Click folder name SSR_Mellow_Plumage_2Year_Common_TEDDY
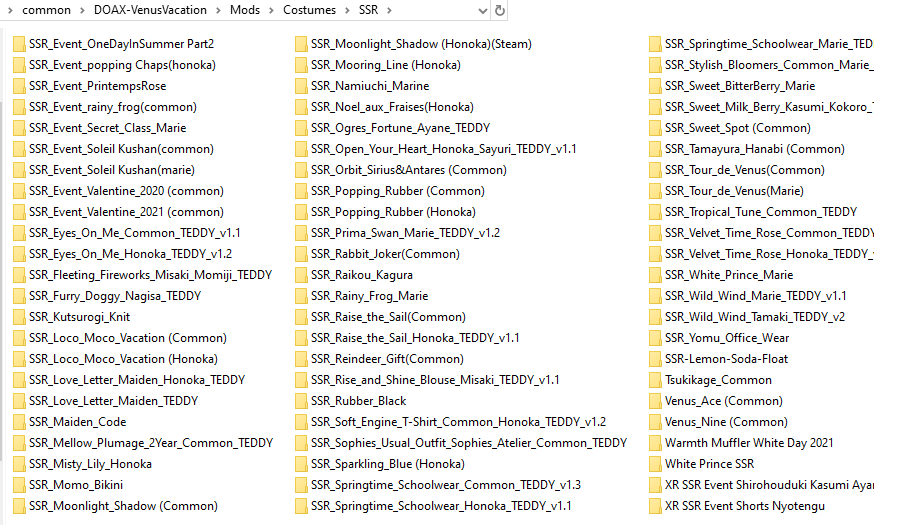Viewport: 922px width, 525px height. pyautogui.click(x=151, y=443)
